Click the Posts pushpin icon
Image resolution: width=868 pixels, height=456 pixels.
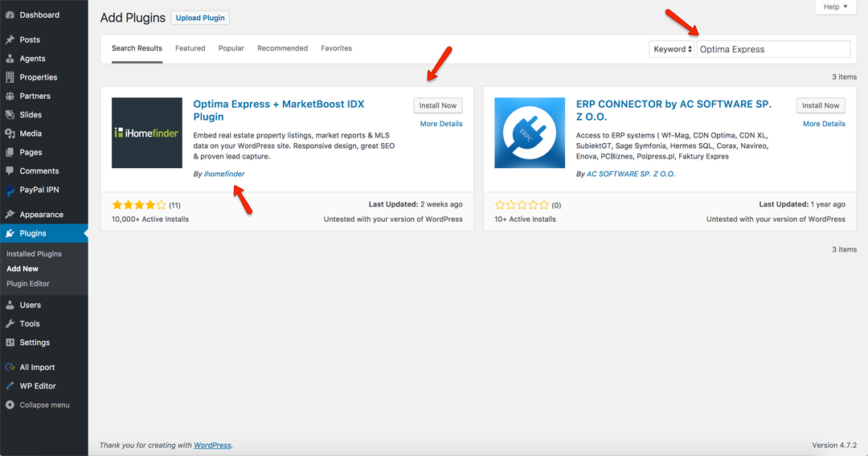point(10,40)
